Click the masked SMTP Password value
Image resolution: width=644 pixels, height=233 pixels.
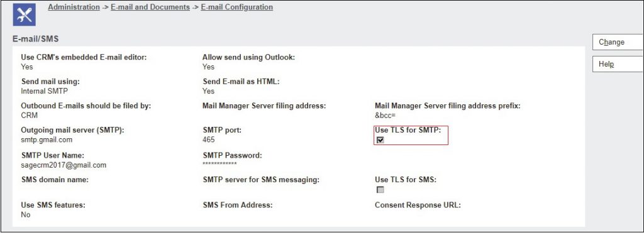219,164
